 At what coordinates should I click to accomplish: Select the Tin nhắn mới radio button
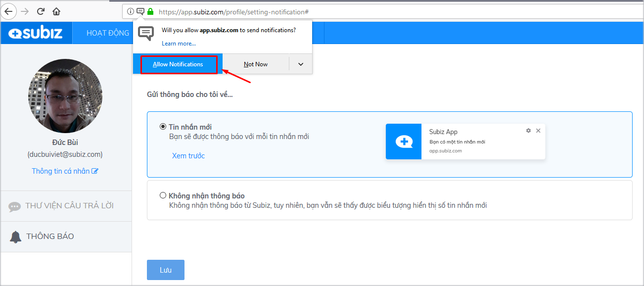coord(163,126)
